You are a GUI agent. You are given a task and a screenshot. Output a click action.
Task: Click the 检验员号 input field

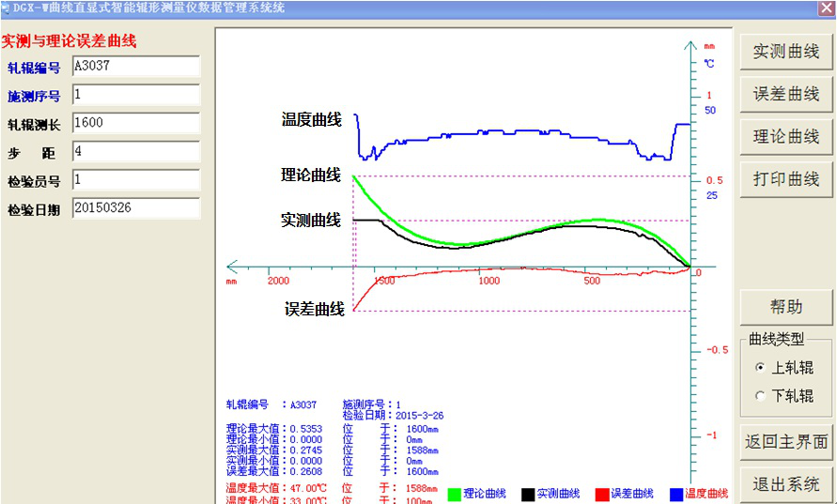click(135, 179)
